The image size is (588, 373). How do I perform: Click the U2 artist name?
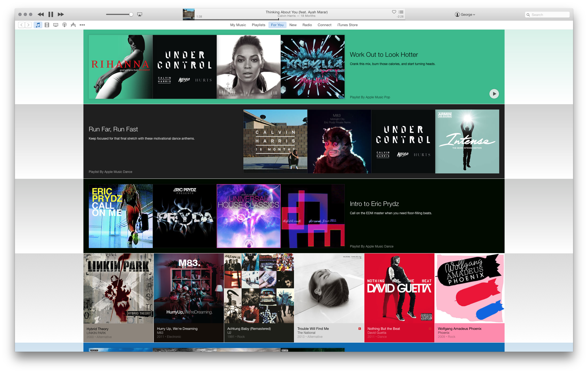(x=229, y=333)
